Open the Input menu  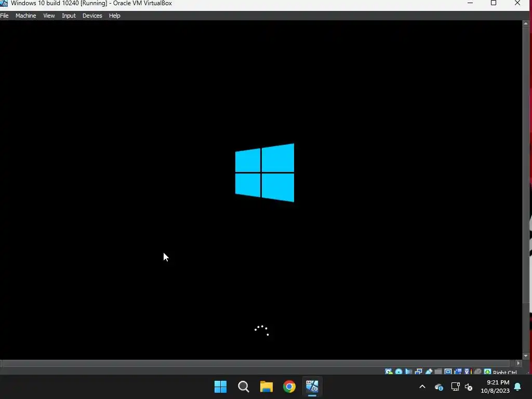click(69, 16)
